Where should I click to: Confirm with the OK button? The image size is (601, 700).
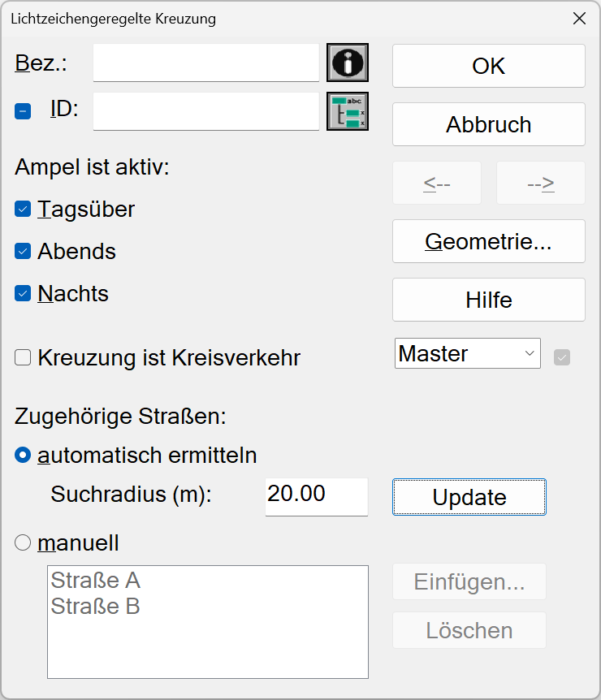pyautogui.click(x=489, y=66)
